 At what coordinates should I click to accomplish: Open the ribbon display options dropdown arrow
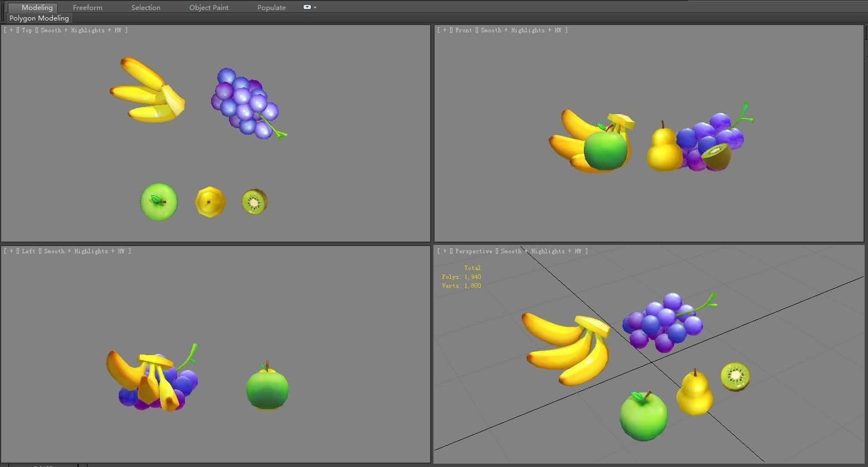pos(315,8)
